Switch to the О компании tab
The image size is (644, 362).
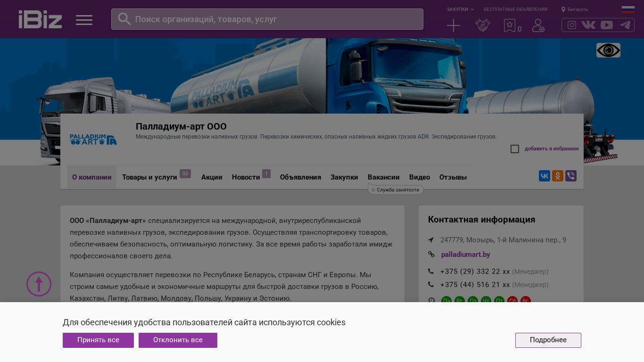(92, 177)
